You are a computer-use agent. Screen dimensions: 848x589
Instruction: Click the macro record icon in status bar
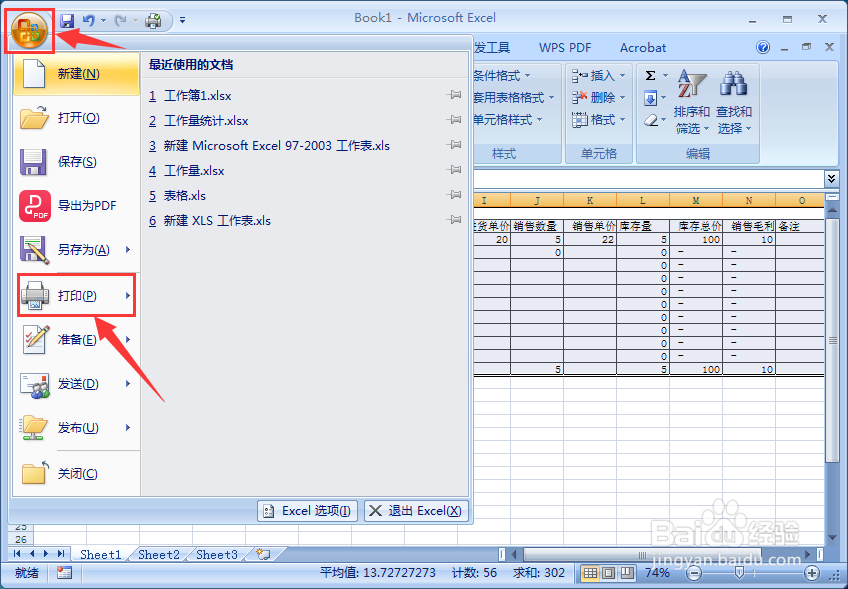64,573
